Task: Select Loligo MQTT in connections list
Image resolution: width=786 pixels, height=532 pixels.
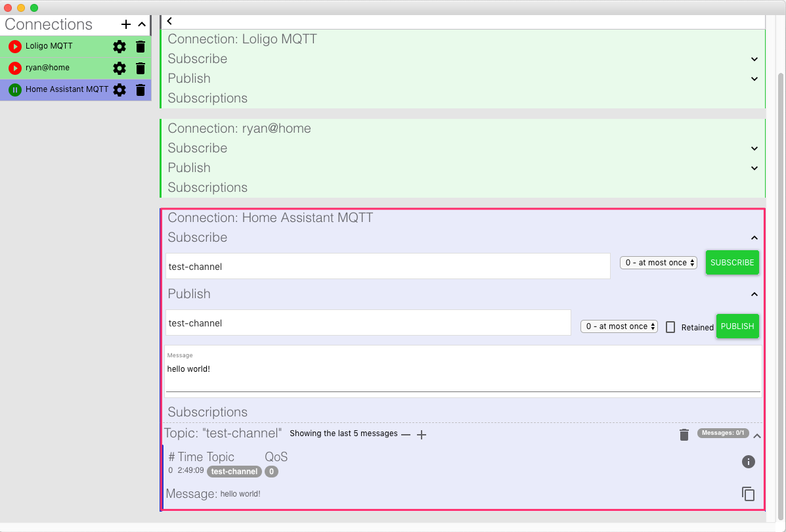Action: [49, 46]
